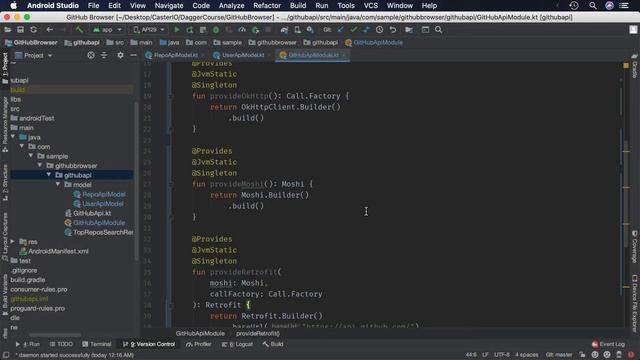Image resolution: width=640 pixels, height=360 pixels.
Task: Click the githubbrowser breadcrumb in navigation bar
Action: tap(273, 42)
